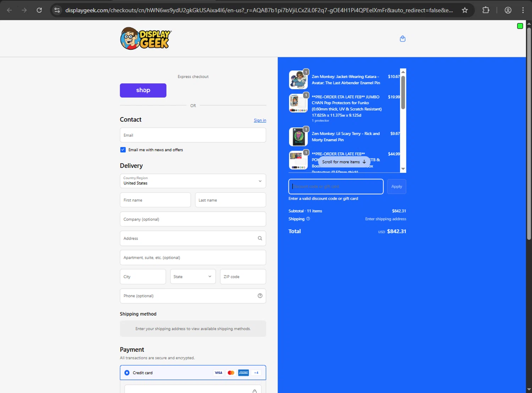Click the browser URL address bar

click(x=259, y=10)
